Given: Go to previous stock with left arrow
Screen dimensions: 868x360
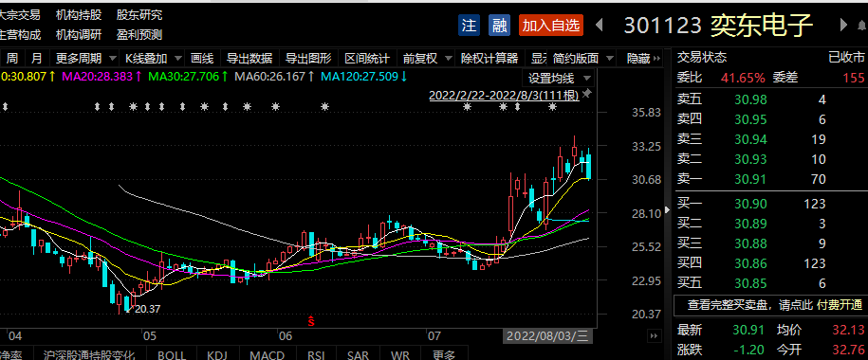Looking at the screenshot, I should click(600, 25).
